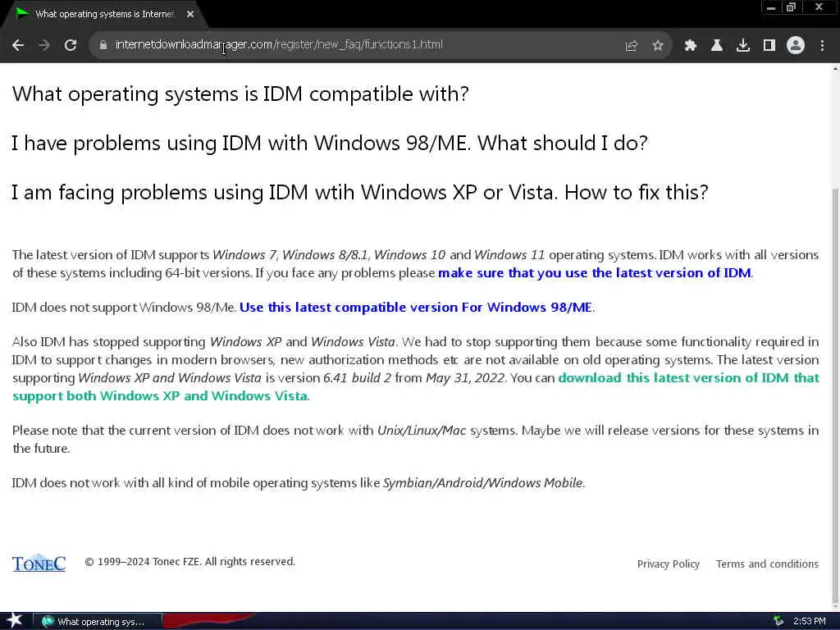Click heading 'What operating systems is IDM compatible with?'
Image resolution: width=840 pixels, height=630 pixels.
coord(240,94)
